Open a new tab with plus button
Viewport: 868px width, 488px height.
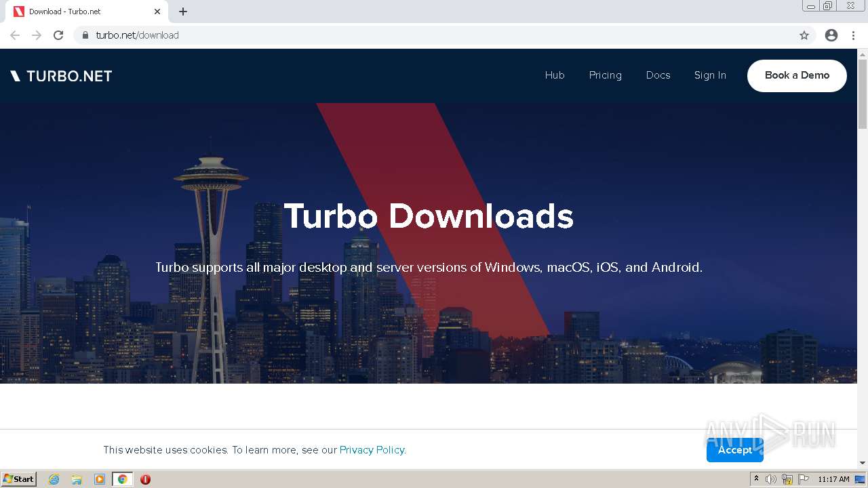[183, 12]
